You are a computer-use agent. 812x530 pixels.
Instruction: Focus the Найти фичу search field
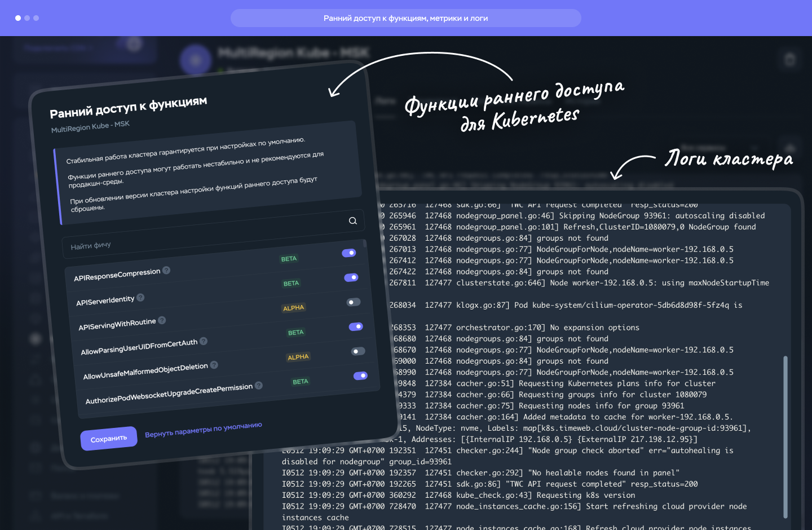point(213,233)
